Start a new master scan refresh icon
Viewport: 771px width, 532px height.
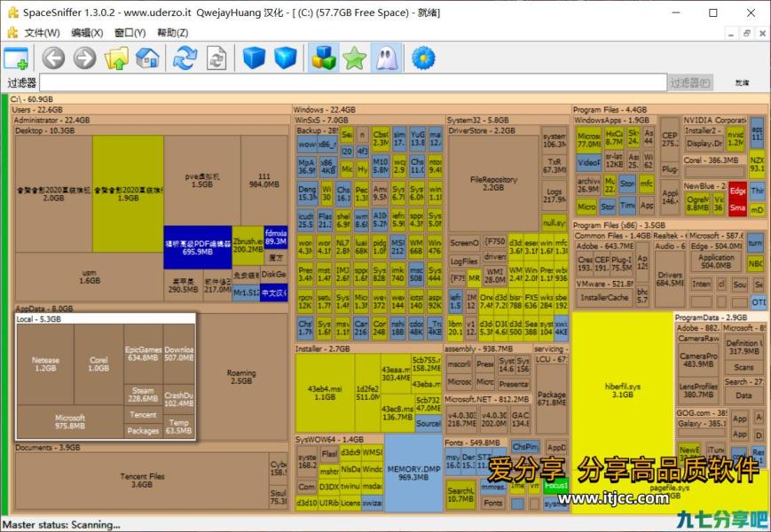coord(185,58)
